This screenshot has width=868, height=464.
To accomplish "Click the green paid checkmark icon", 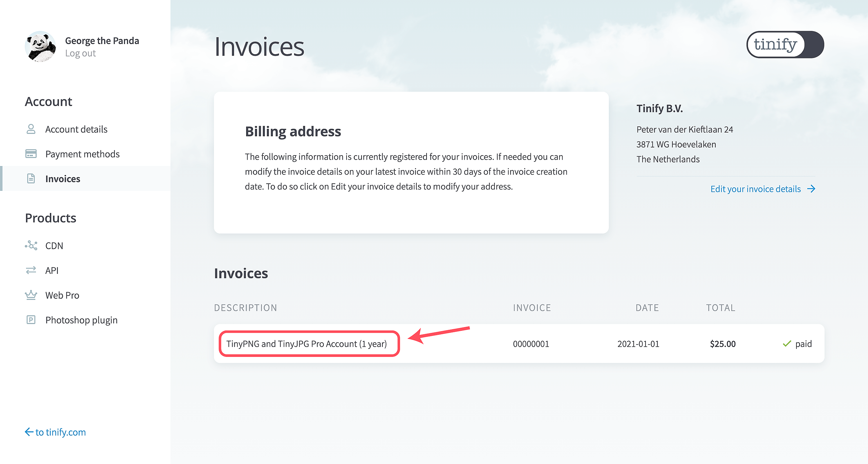I will coord(787,344).
